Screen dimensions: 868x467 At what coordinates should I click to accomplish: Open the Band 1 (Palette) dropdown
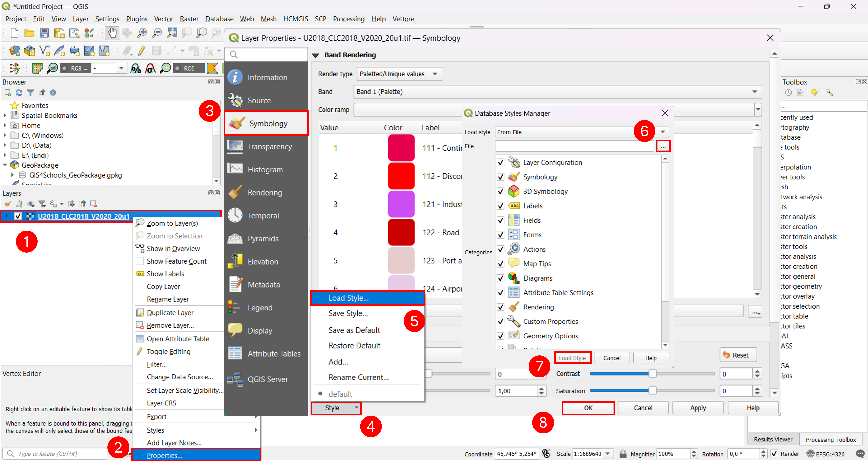pos(557,92)
